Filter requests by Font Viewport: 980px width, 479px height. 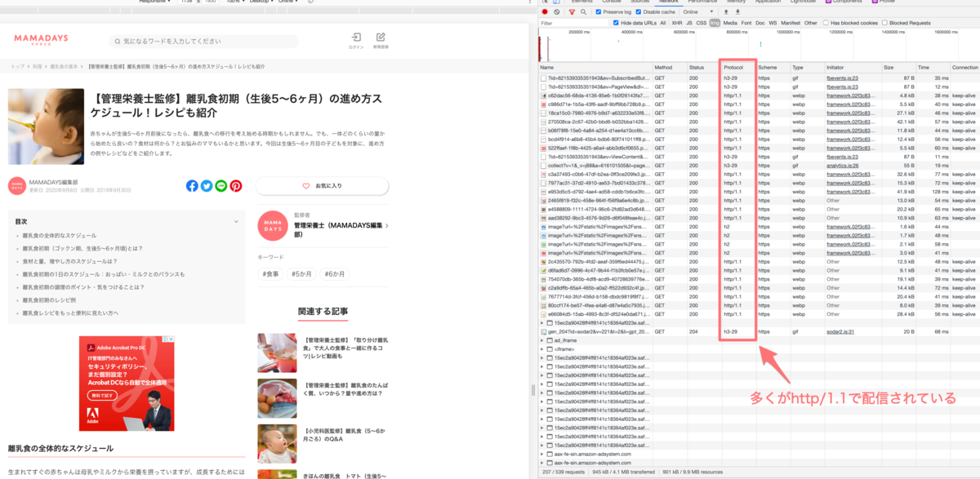(746, 23)
